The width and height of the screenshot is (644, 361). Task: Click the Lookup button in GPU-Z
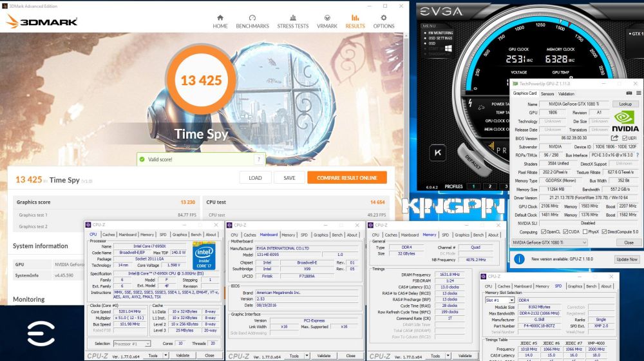pos(625,104)
